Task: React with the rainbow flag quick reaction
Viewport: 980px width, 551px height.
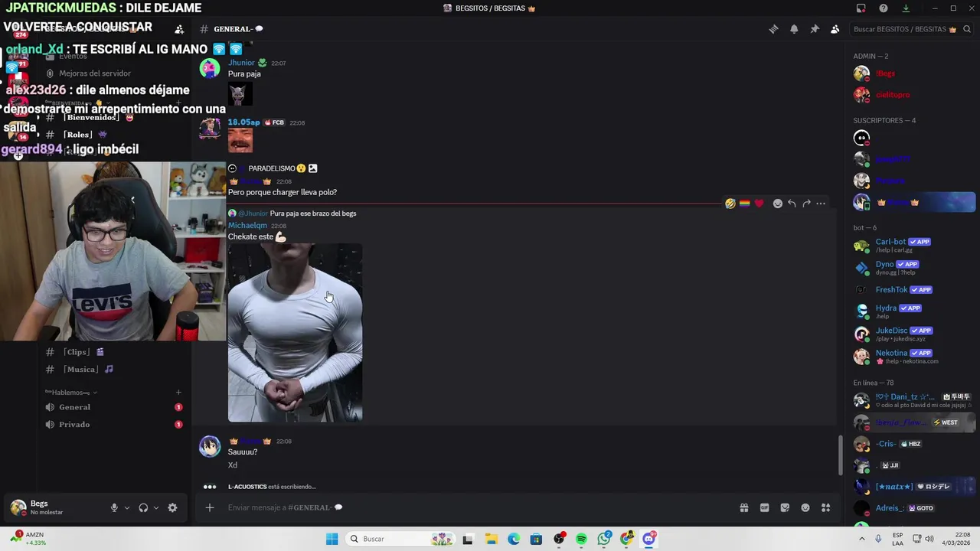Action: (x=744, y=204)
